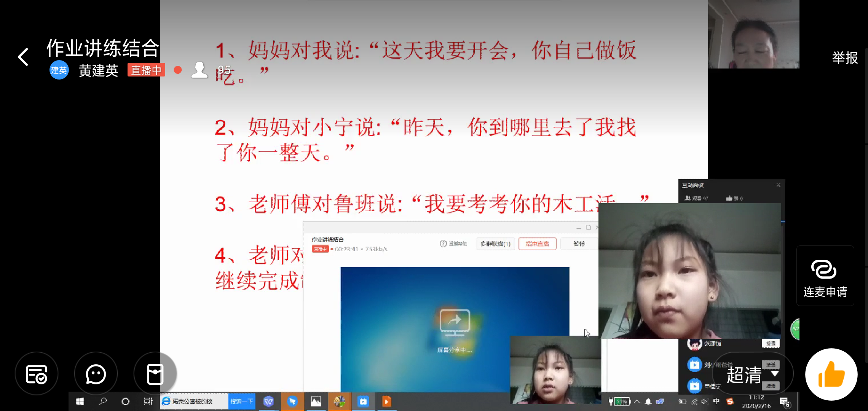Screen dimensions: 868x411
Task: Open the homework checklist icon
Action: 37,374
